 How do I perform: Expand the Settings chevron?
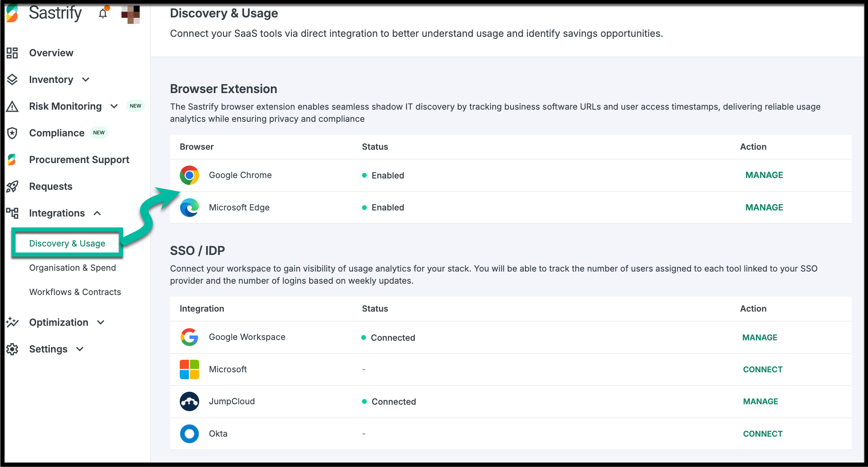(x=80, y=349)
